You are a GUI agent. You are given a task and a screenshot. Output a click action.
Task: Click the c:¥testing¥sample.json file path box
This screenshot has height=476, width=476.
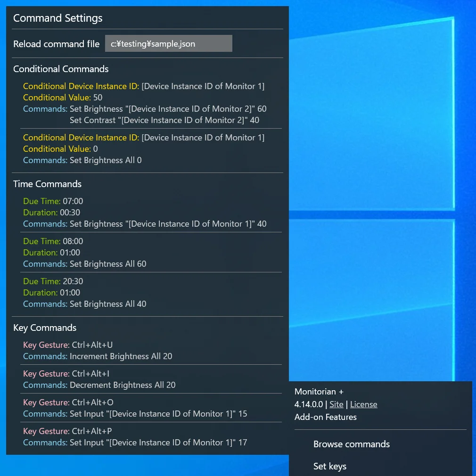pyautogui.click(x=168, y=43)
